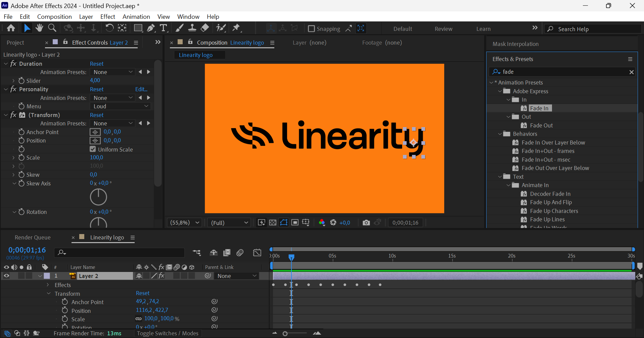Take a snapshot with camera icon
Screen dimensions: 644x338
pyautogui.click(x=366, y=223)
